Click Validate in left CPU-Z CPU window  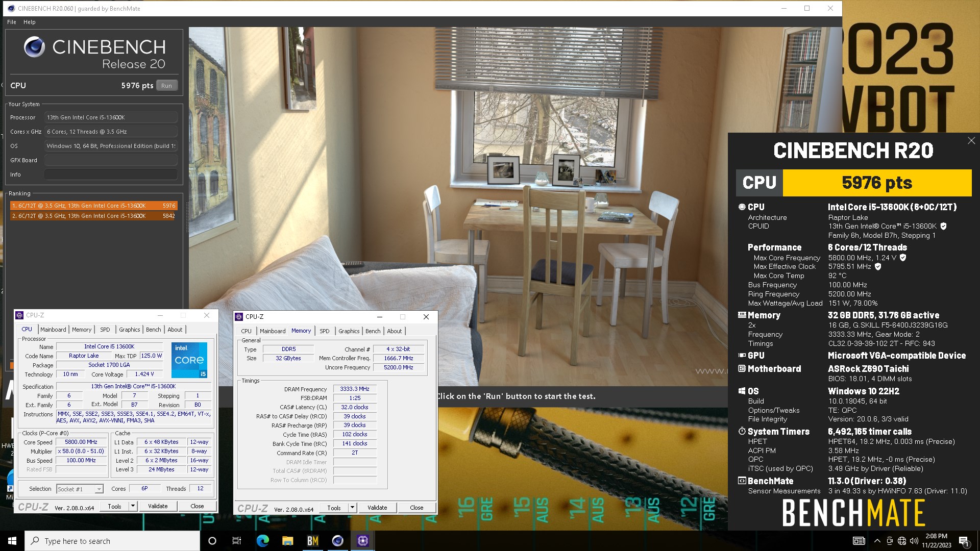point(158,506)
